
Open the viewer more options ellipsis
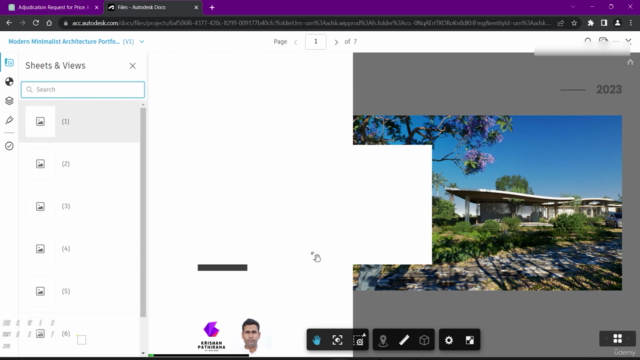(x=616, y=41)
